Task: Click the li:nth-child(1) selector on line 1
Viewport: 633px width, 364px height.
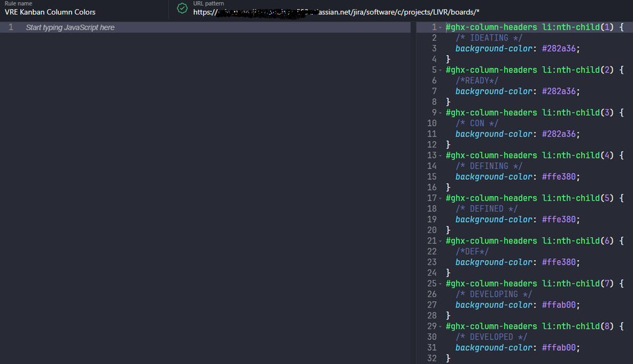Action: coord(578,27)
